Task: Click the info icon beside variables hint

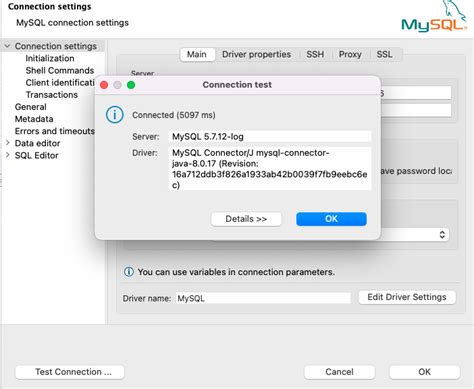Action: pyautogui.click(x=129, y=272)
